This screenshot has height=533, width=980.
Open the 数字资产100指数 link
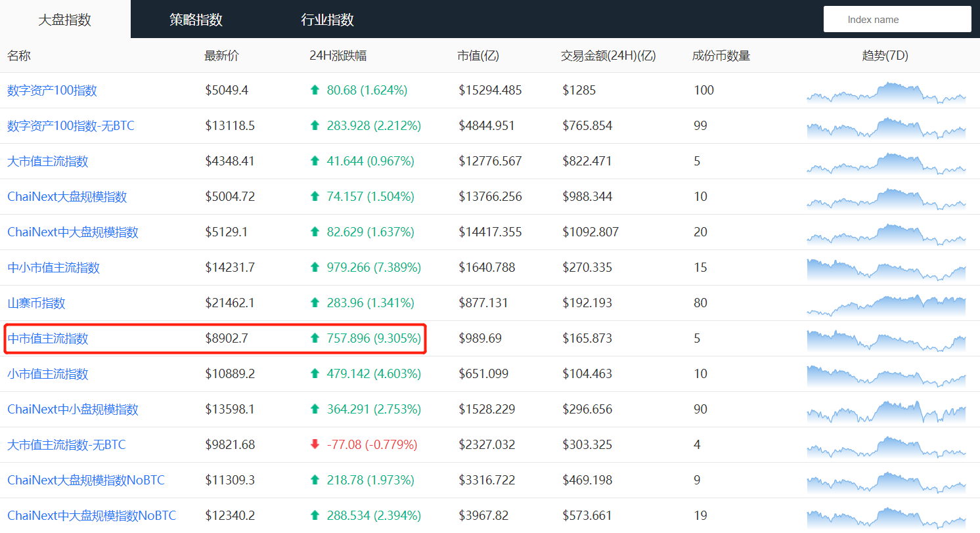point(52,91)
